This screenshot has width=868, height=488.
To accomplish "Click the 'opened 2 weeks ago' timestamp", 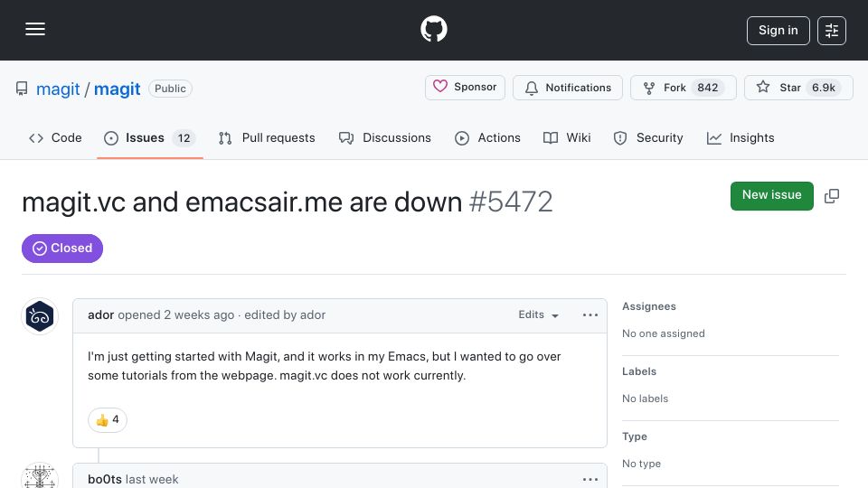I will 176,314.
